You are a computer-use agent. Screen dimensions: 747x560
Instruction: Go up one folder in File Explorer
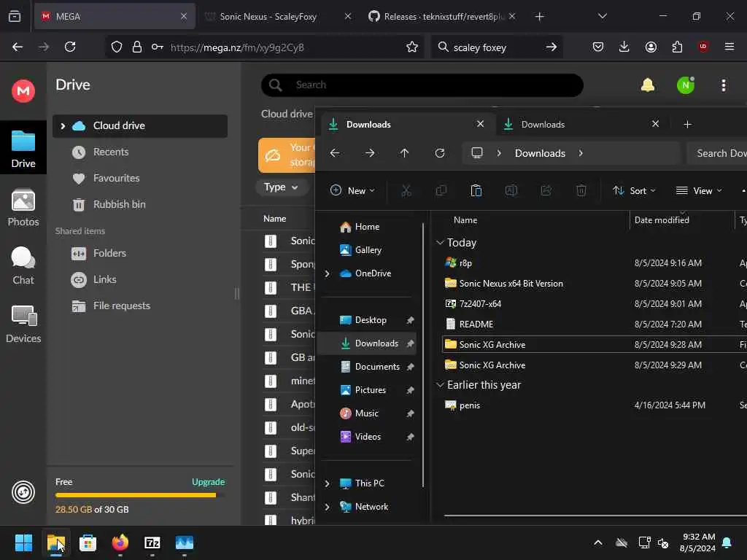pyautogui.click(x=404, y=153)
